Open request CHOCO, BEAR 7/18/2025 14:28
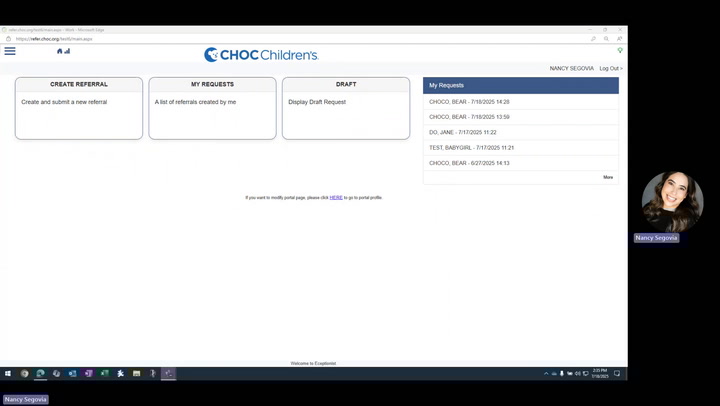This screenshot has height=406, width=720. point(521,102)
